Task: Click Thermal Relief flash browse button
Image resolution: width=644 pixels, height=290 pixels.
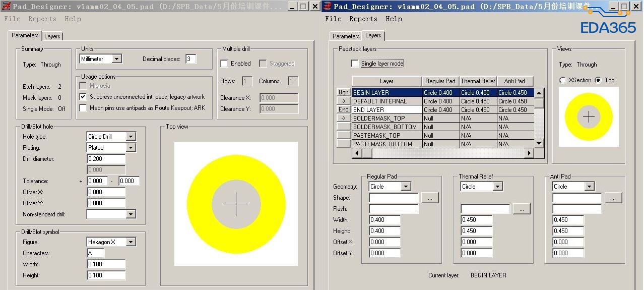Action: point(522,209)
